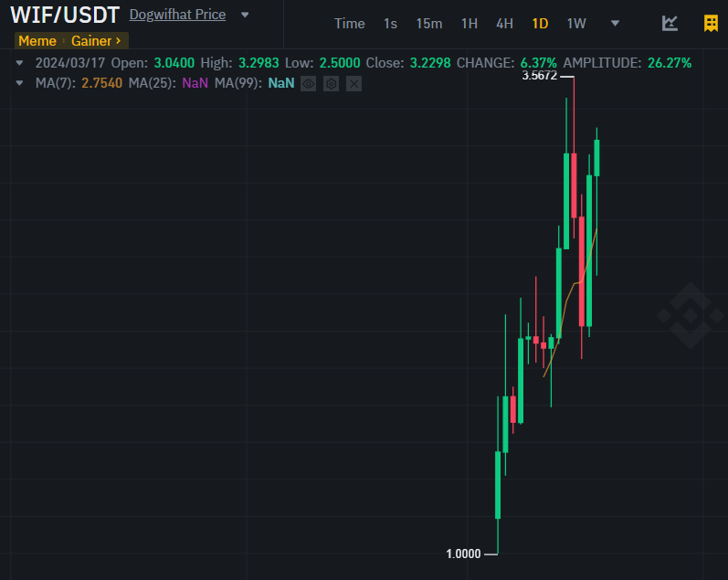The image size is (728, 580).
Task: Click the CHANGE value 6.37%
Action: click(539, 63)
